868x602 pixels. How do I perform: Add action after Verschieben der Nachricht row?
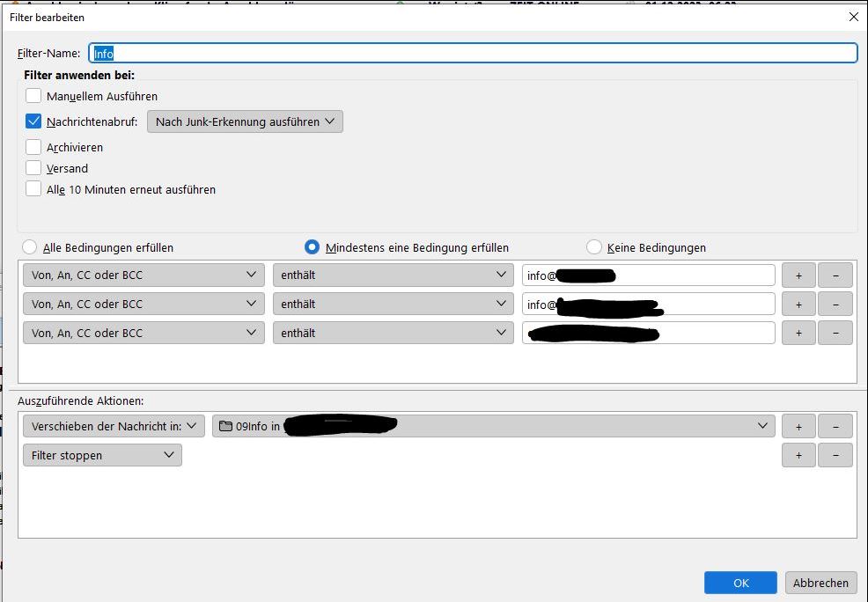point(798,426)
